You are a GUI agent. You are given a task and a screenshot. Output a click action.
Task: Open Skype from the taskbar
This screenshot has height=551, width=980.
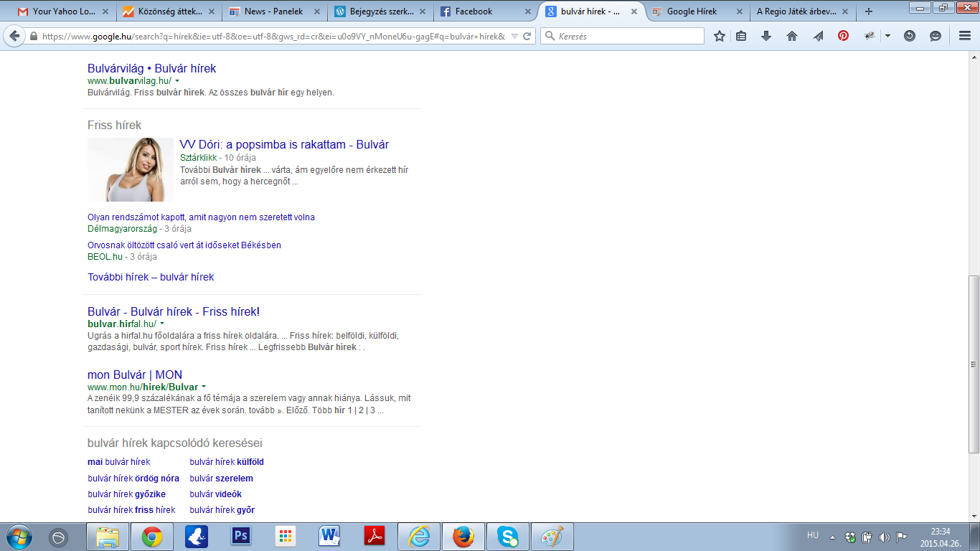pos(508,536)
